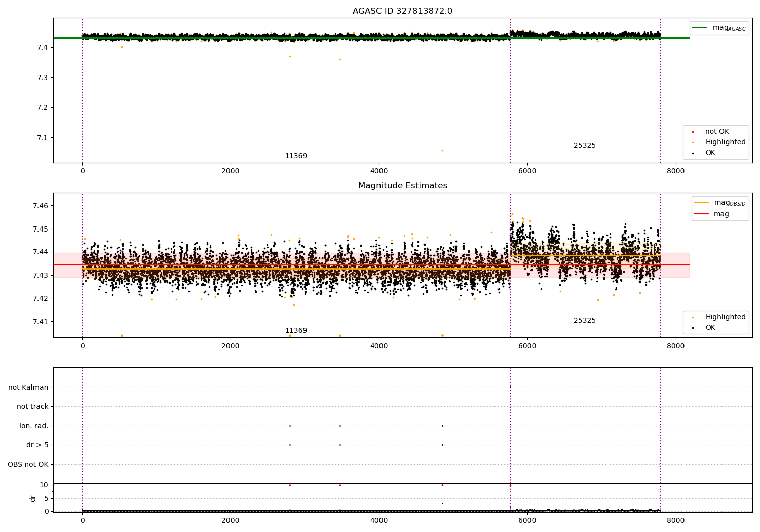The height and width of the screenshot is (532, 760).
Task: Click the obsid label 25325 in the top plot
Action: coord(584,146)
